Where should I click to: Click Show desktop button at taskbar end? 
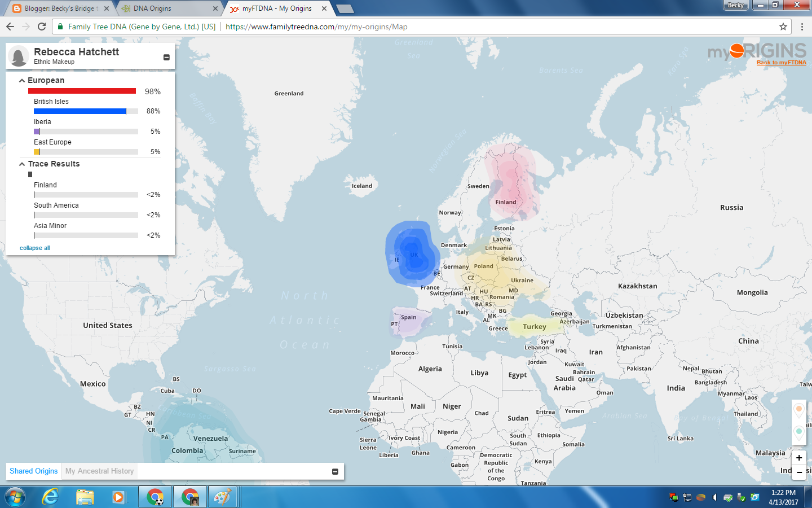point(808,497)
